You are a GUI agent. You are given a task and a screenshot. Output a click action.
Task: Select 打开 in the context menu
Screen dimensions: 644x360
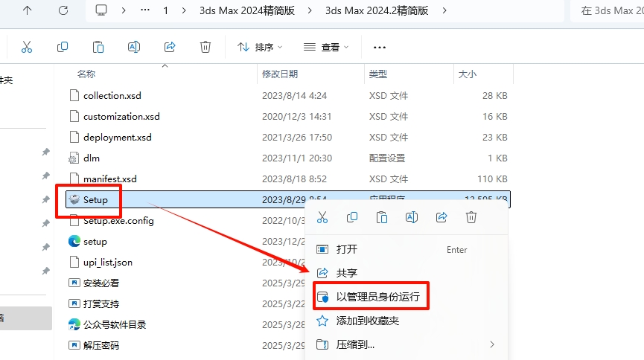point(347,249)
